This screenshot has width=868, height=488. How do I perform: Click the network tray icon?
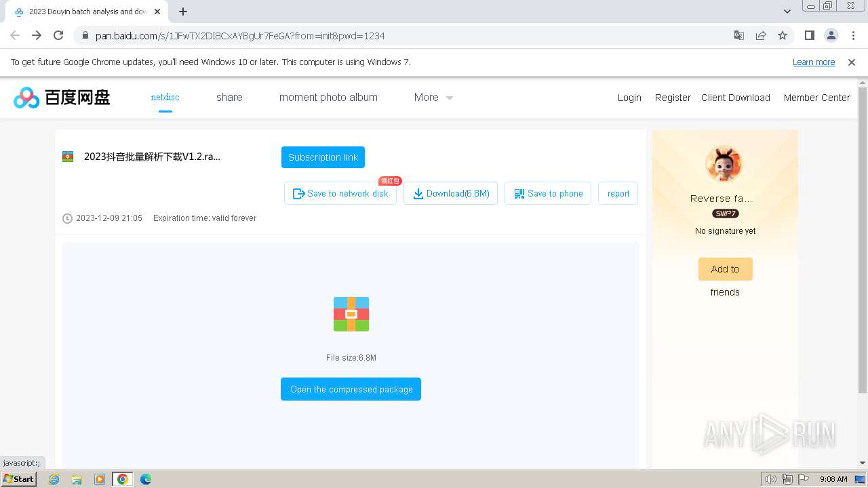[x=787, y=479]
